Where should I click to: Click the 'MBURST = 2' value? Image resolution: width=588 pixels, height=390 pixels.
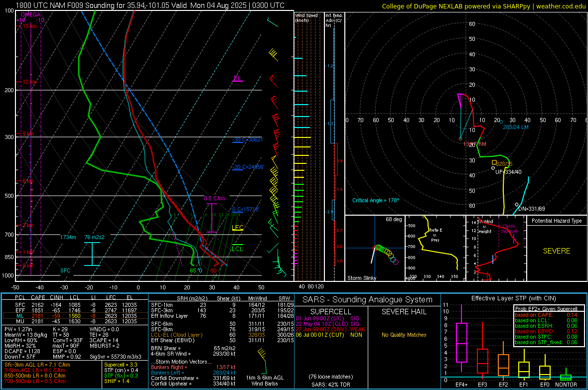(105, 346)
